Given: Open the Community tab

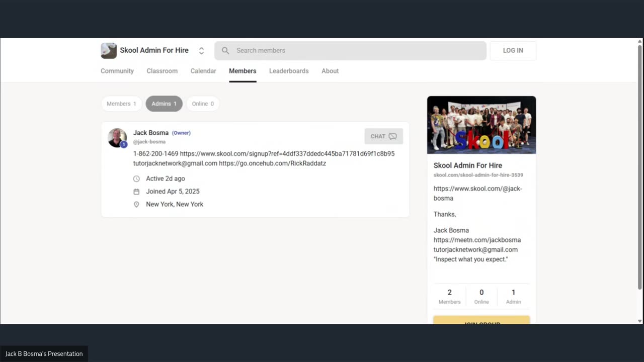Looking at the screenshot, I should click(x=117, y=71).
